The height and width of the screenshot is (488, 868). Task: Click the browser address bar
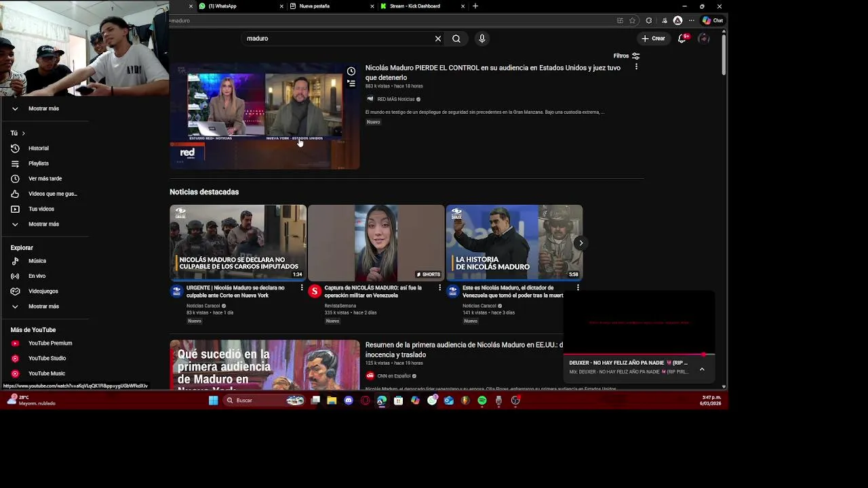pos(390,20)
